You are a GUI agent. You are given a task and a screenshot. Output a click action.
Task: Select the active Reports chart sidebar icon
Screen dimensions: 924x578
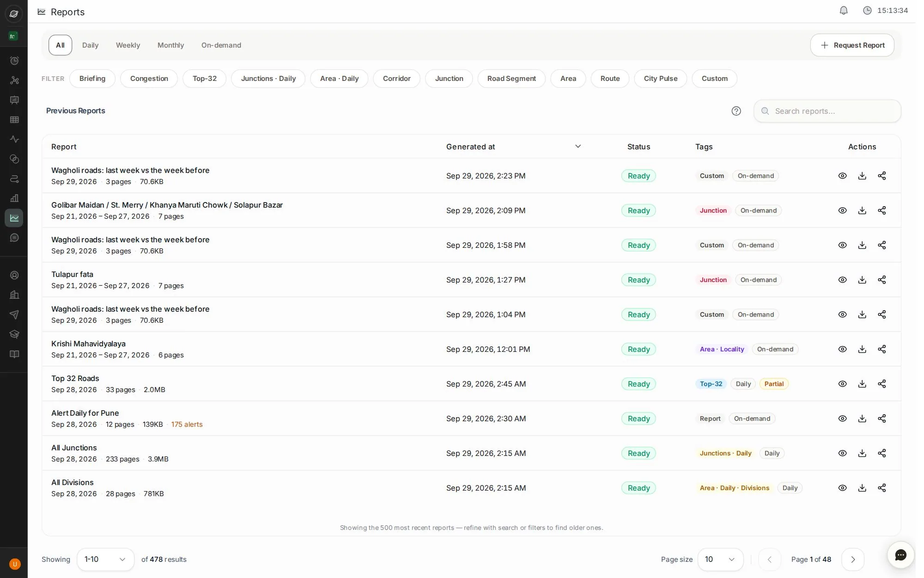coord(14,218)
